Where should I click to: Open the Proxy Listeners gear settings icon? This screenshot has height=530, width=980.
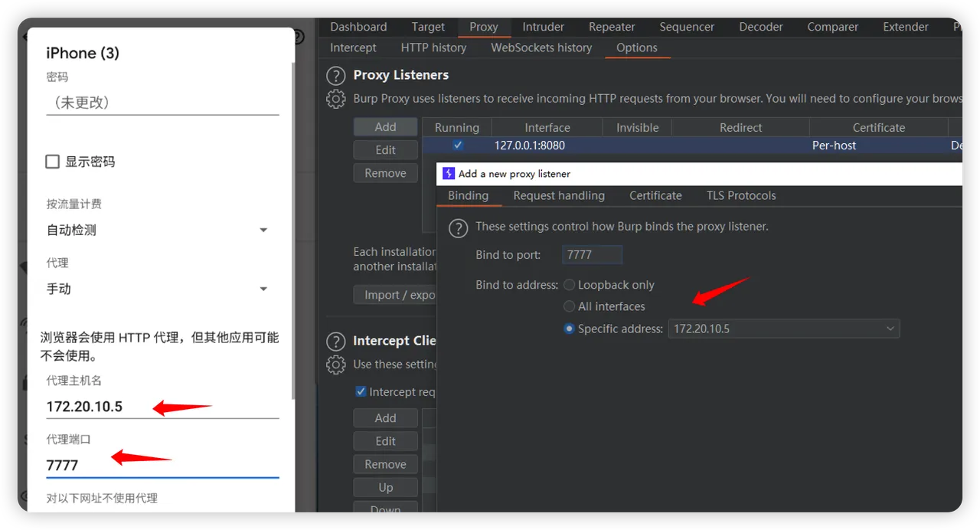tap(335, 99)
